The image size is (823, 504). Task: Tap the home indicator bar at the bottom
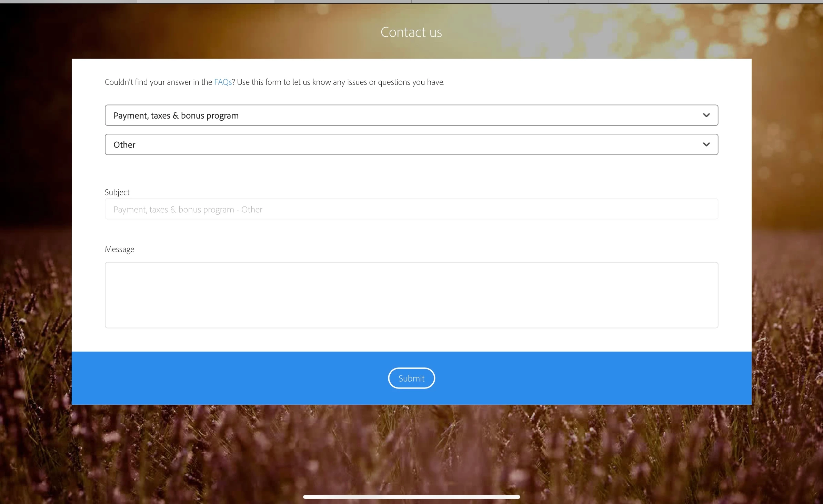[411, 497]
